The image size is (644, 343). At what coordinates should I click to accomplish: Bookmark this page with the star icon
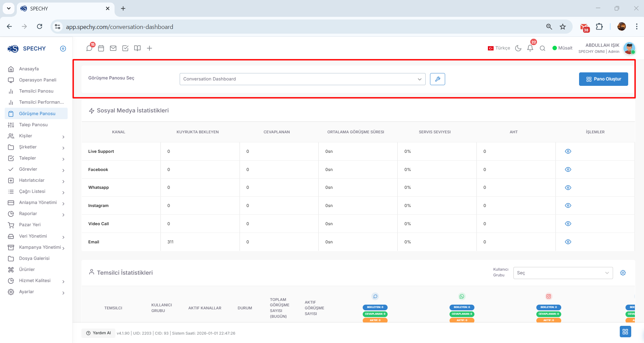point(563,27)
